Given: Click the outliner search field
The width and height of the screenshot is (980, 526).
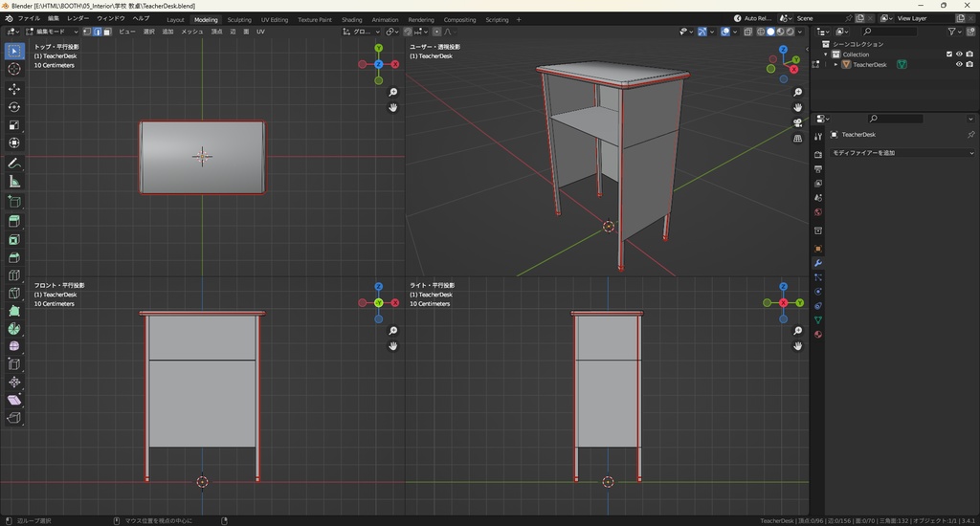Looking at the screenshot, I should (889, 32).
